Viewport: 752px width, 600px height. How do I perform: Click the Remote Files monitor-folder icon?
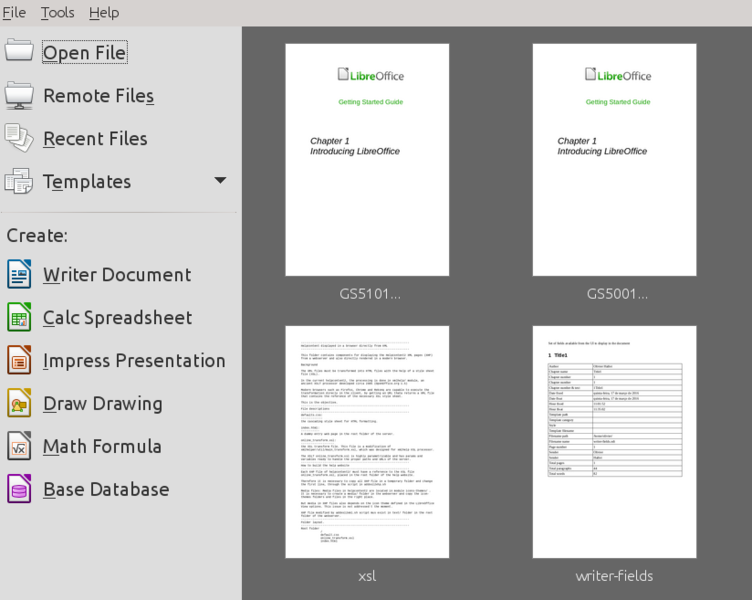click(19, 95)
